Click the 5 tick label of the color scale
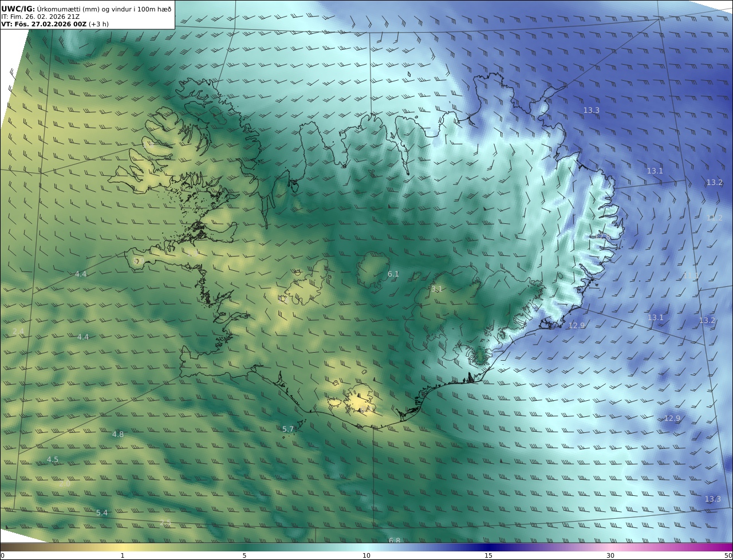The height and width of the screenshot is (560, 733). pyautogui.click(x=245, y=555)
